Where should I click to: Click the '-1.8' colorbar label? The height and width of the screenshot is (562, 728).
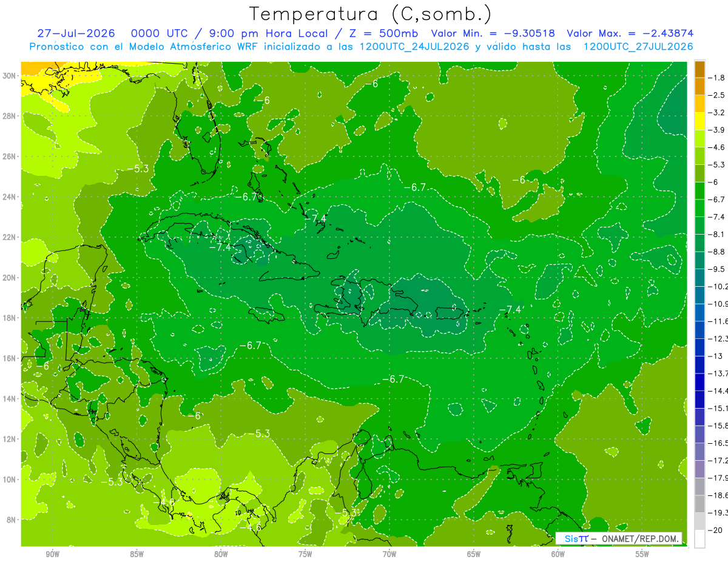716,78
